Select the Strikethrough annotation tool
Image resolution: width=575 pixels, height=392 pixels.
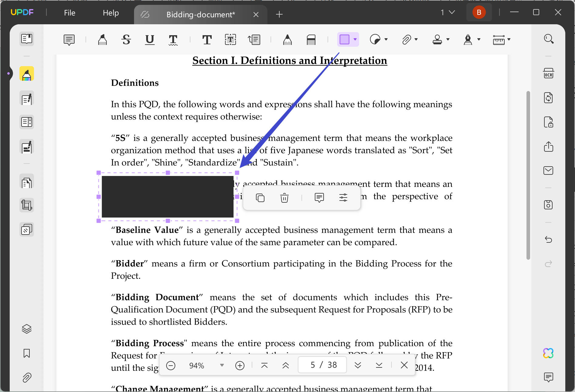click(126, 39)
